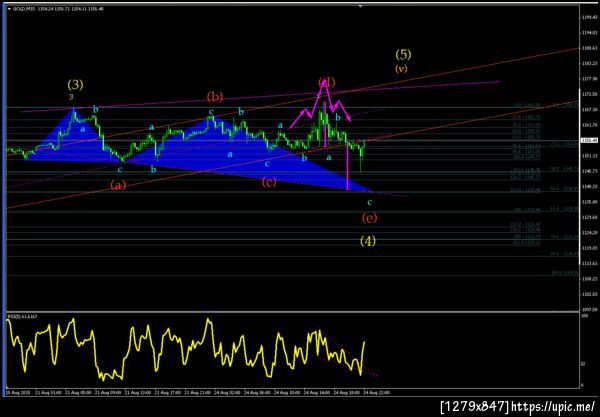Screen dimensions: 600x417
Task: Open the GOLD,M15 chart title dropdown triangle
Action: click(9, 9)
